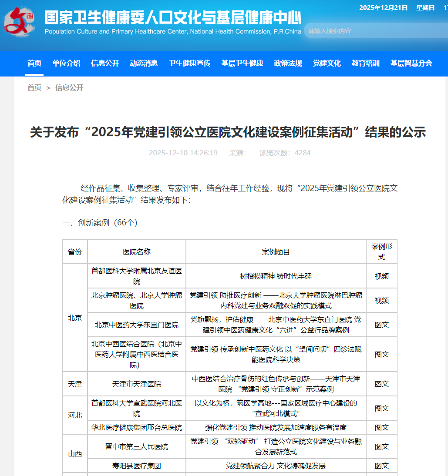This screenshot has width=448, height=476.
Task: Click the 天津市天津医院 table cell
Action: point(137,384)
